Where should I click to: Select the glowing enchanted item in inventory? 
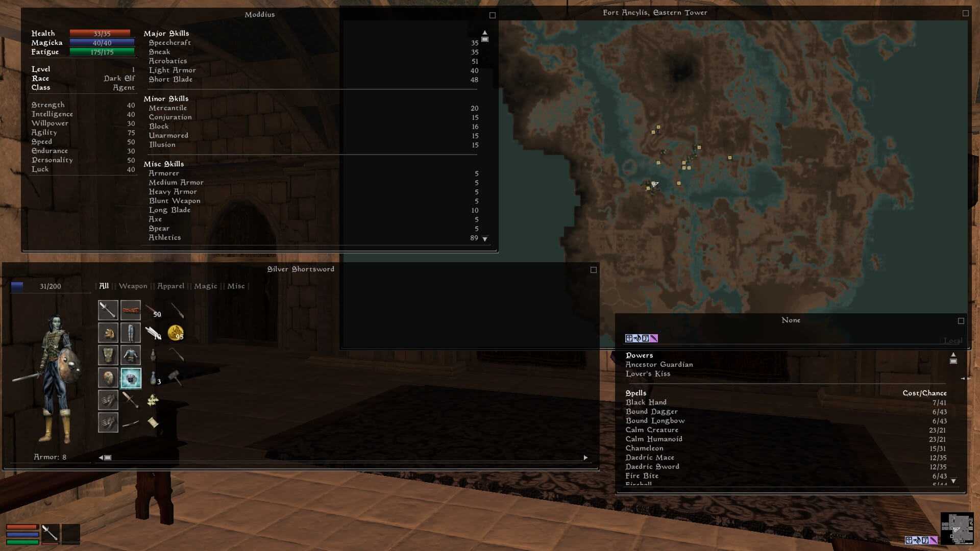pyautogui.click(x=131, y=378)
